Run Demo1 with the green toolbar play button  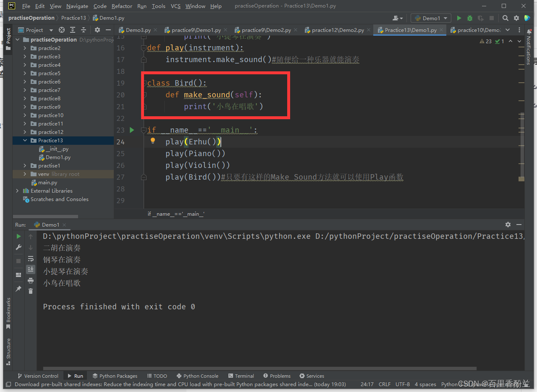pos(459,18)
